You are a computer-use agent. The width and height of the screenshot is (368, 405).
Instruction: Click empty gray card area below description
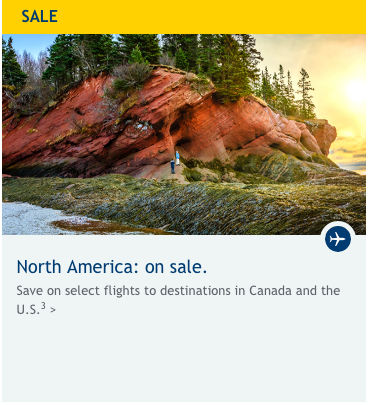183,360
